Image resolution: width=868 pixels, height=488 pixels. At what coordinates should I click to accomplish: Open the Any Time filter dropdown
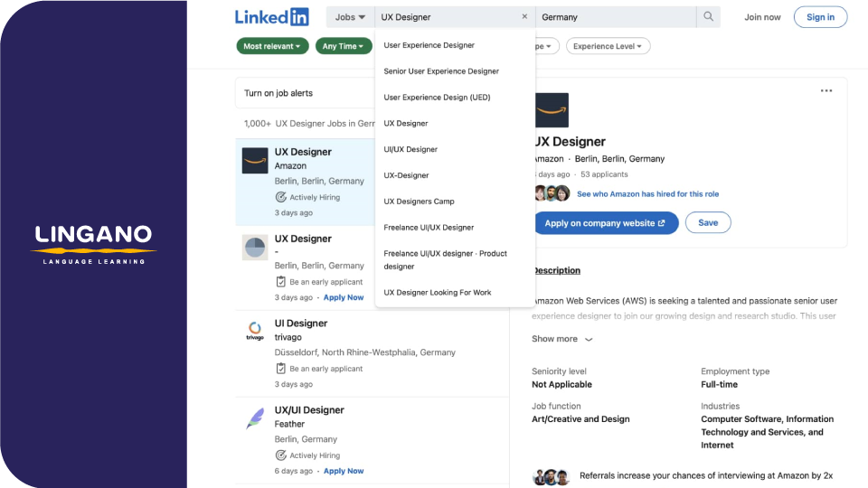344,46
